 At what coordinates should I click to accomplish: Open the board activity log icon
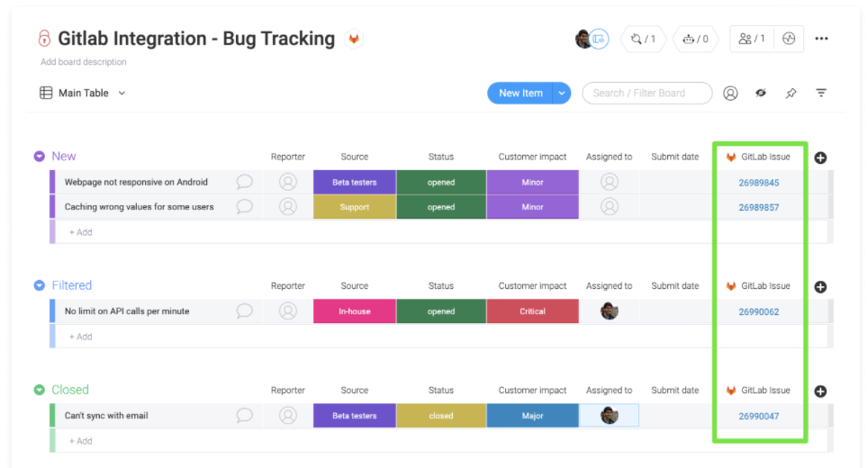click(789, 39)
